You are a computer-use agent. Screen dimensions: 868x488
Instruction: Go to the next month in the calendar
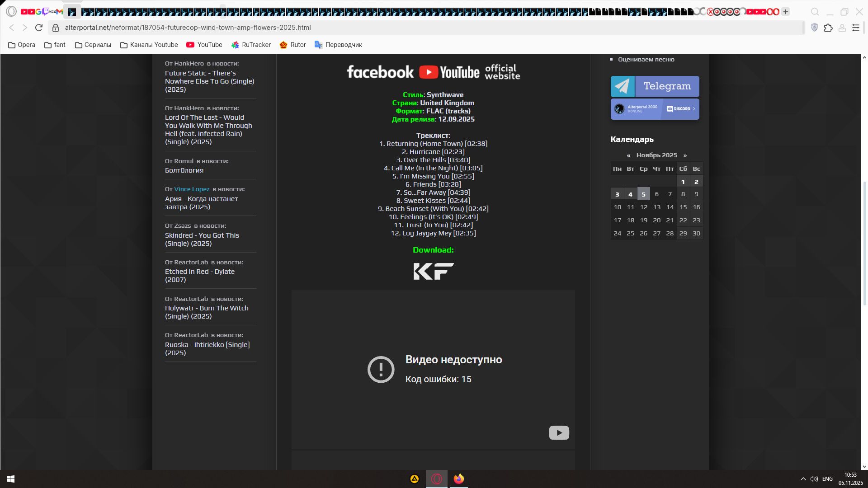(x=685, y=155)
